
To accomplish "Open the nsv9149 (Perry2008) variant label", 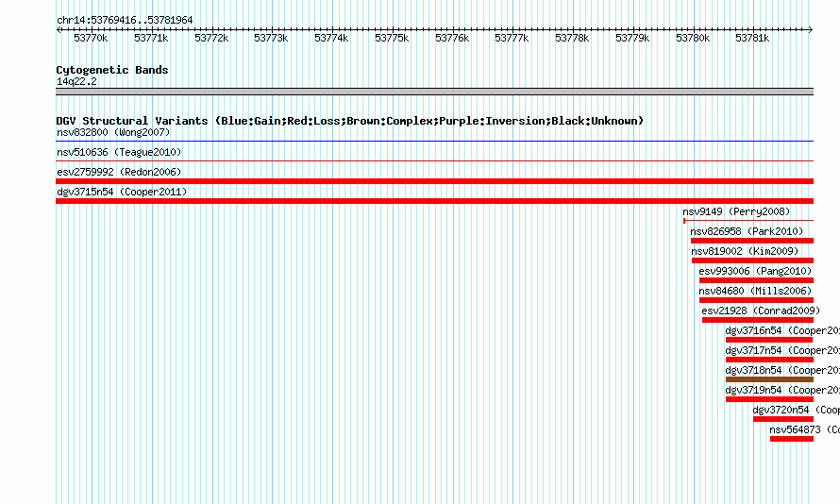I will [x=736, y=211].
